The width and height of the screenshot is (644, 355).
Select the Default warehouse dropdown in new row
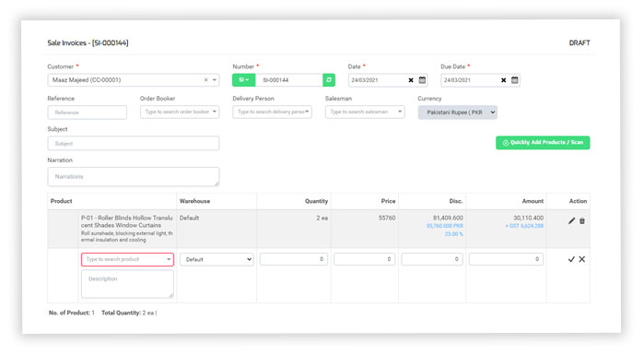coord(217,260)
